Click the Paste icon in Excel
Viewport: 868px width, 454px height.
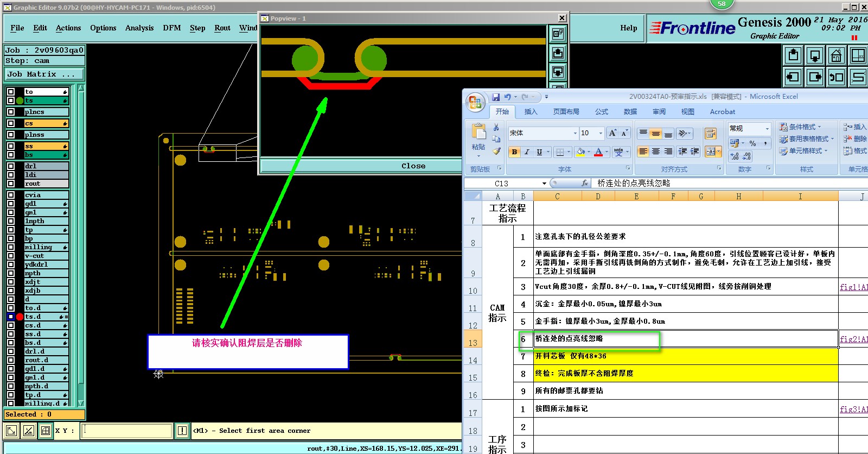click(478, 132)
